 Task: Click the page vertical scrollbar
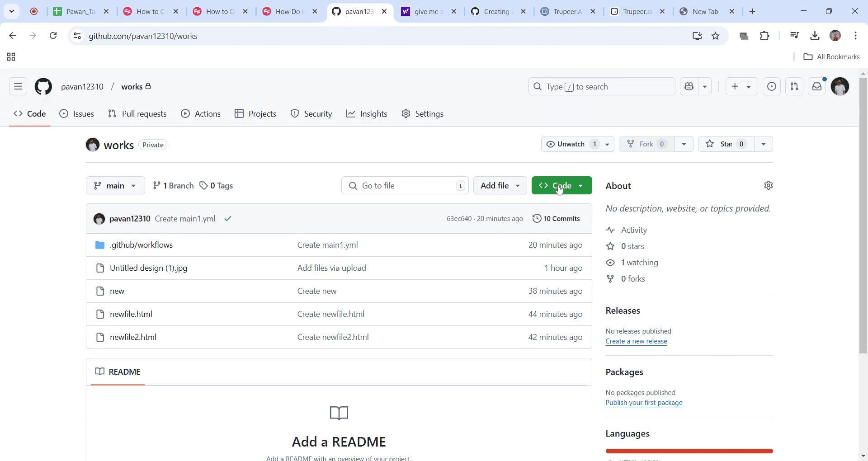point(863,216)
